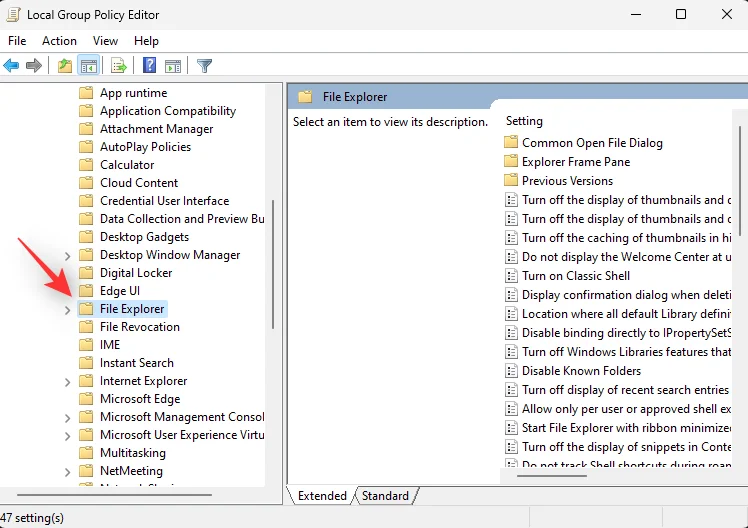Click the settings list horizontal scrollbar
The width and height of the screenshot is (748, 528).
tap(552, 475)
